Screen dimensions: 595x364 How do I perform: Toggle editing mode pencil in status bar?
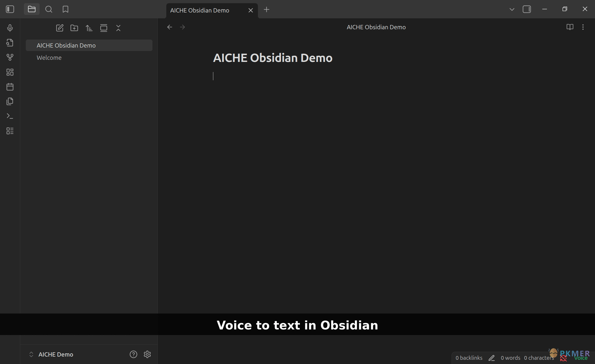point(492,358)
